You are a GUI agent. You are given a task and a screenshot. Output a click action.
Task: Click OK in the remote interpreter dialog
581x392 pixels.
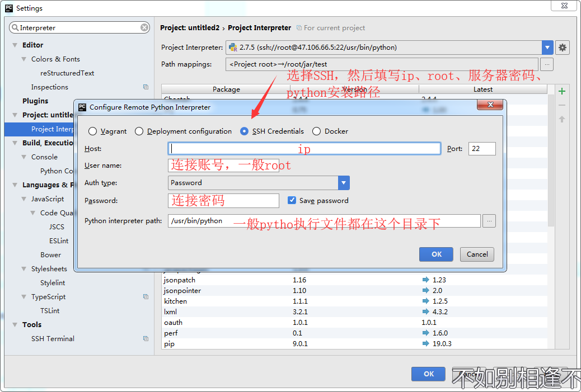pos(436,254)
